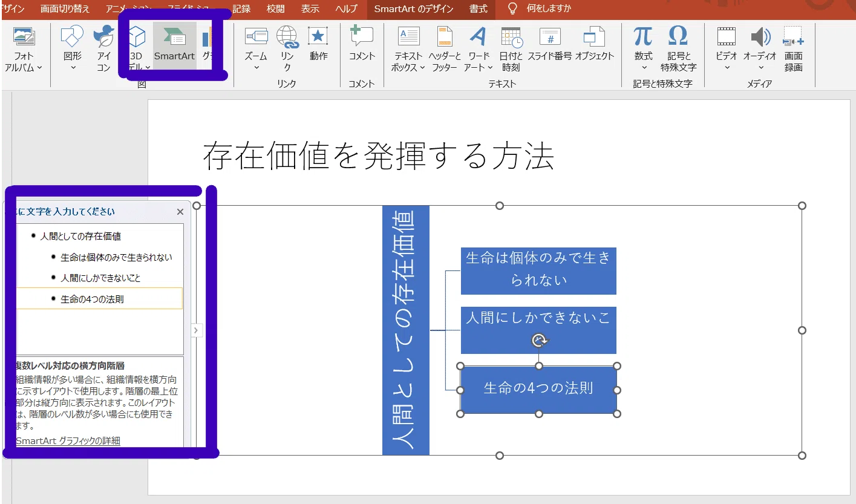Insert a Text Box (テキストボックス)

coord(408,50)
